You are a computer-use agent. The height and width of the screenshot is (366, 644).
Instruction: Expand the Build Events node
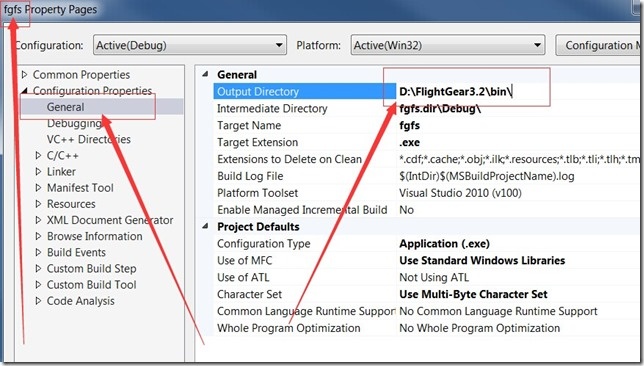[38, 252]
